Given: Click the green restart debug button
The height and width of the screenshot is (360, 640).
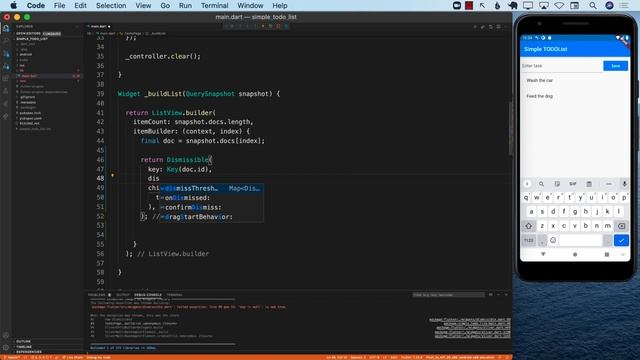Looking at the screenshot, I should point(271,26).
